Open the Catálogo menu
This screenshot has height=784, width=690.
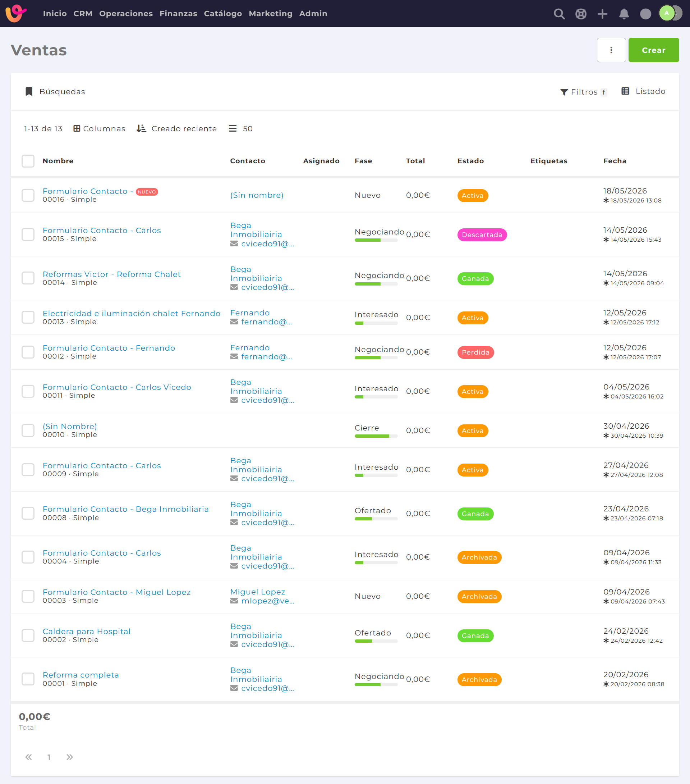[x=223, y=13]
